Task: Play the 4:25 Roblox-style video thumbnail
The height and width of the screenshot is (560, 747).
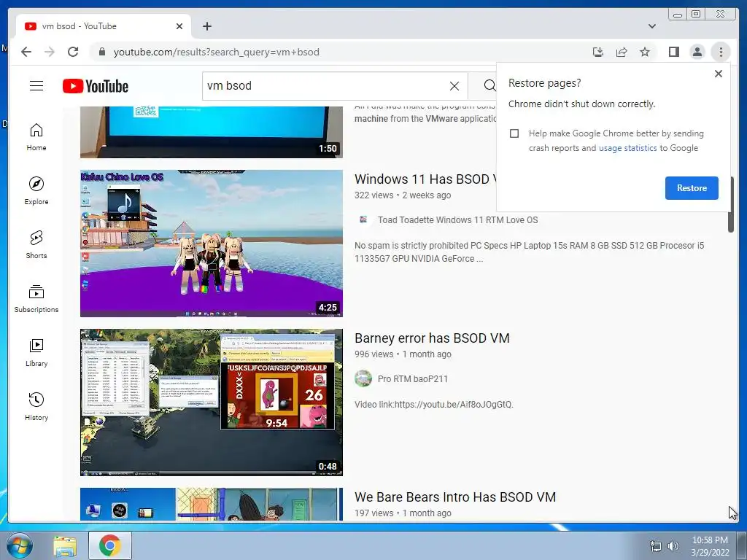Action: coord(211,244)
